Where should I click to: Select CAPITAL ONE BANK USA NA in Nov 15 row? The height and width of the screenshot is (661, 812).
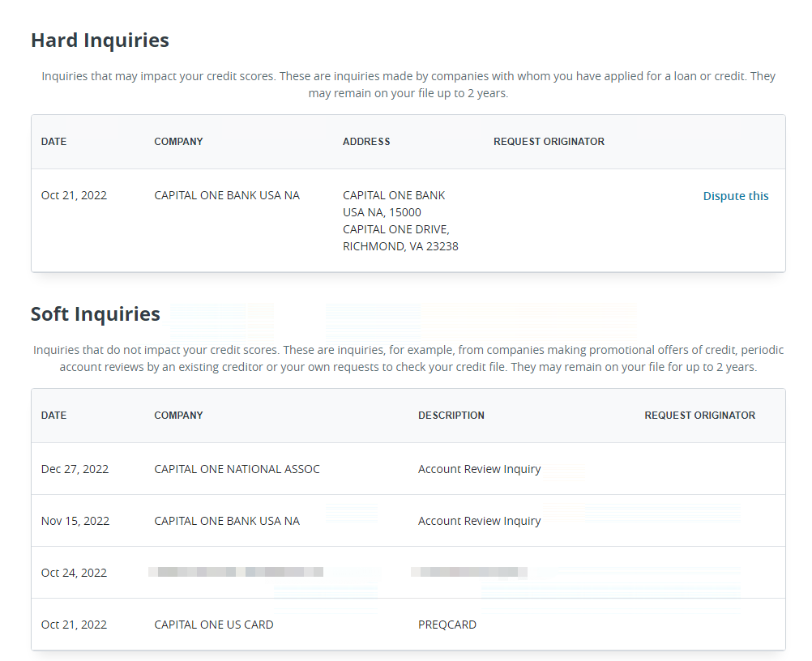point(227,521)
